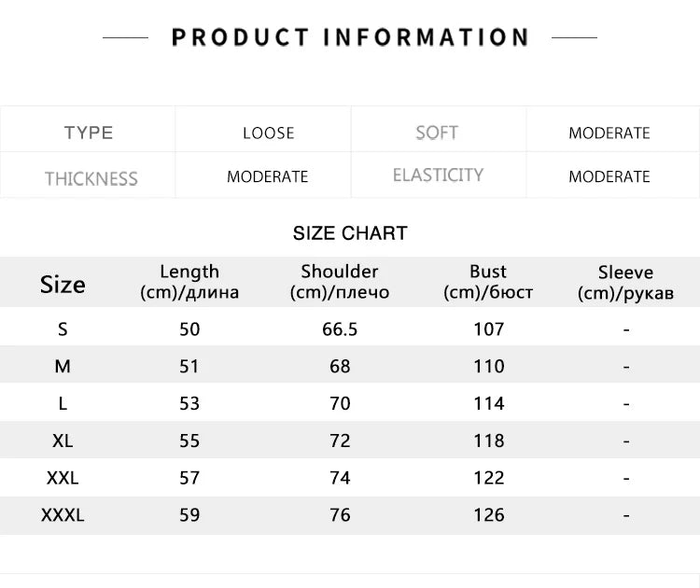Select shoulder value 66.5 for size S
This screenshot has height=588, width=700.
(340, 329)
